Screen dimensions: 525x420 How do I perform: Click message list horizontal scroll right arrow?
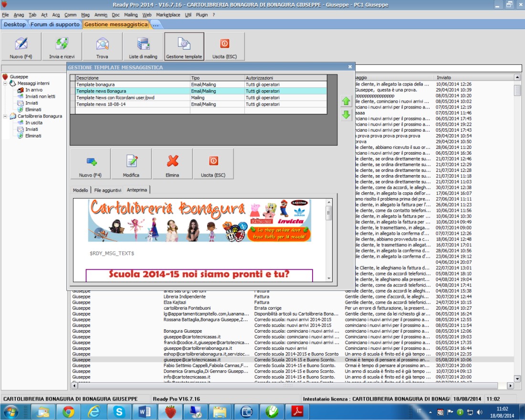(510, 386)
